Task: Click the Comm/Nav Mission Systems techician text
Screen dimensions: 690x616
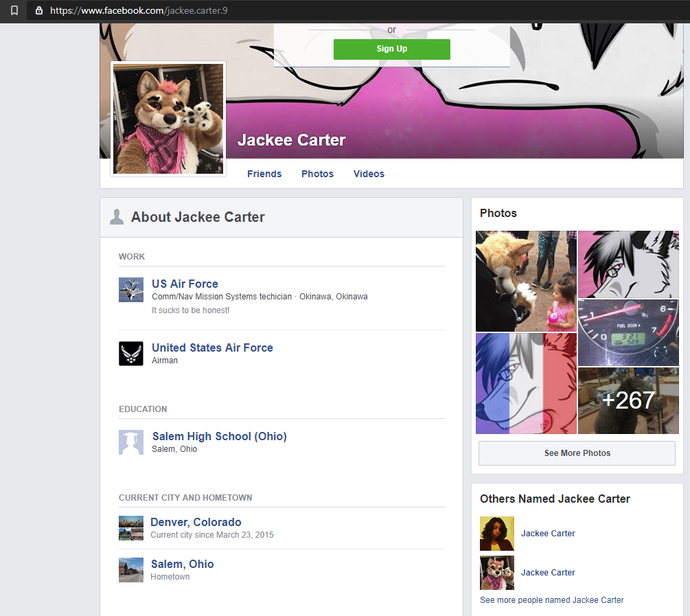Action: (222, 297)
